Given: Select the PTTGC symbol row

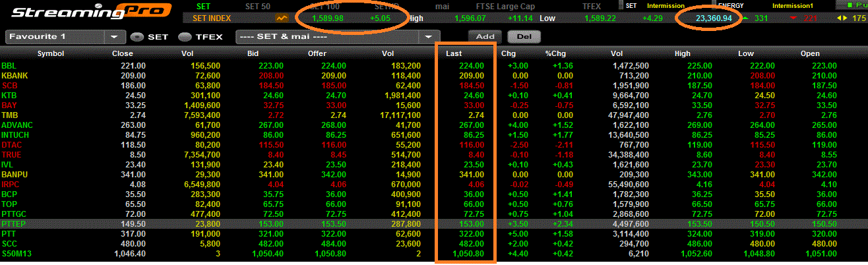Looking at the screenshot, I should pos(15,214).
